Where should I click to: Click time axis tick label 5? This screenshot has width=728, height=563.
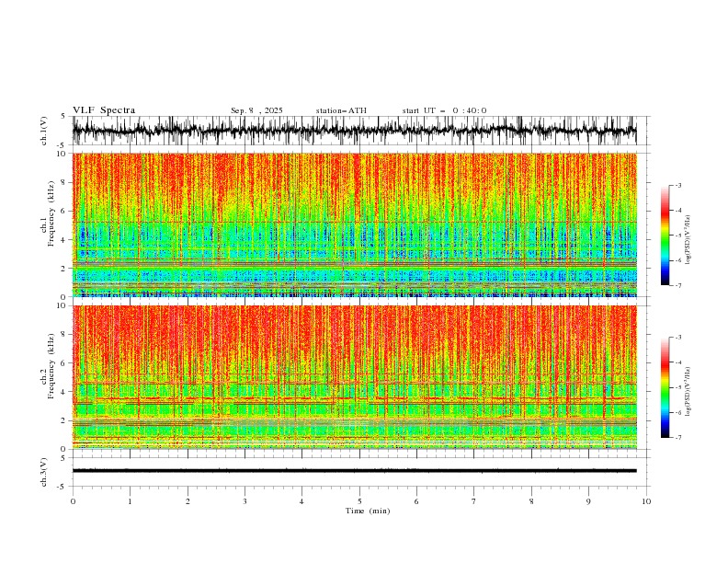click(359, 501)
